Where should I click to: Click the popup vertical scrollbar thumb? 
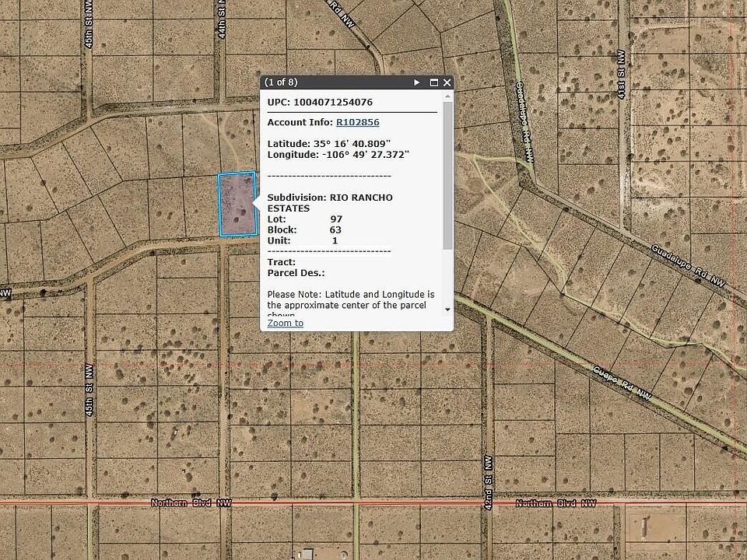tap(447, 175)
